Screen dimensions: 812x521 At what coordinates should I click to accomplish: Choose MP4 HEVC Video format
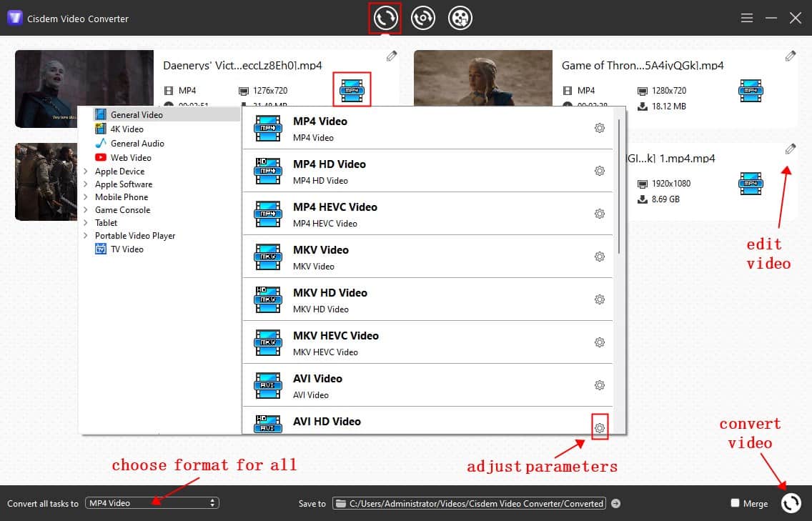tap(427, 214)
